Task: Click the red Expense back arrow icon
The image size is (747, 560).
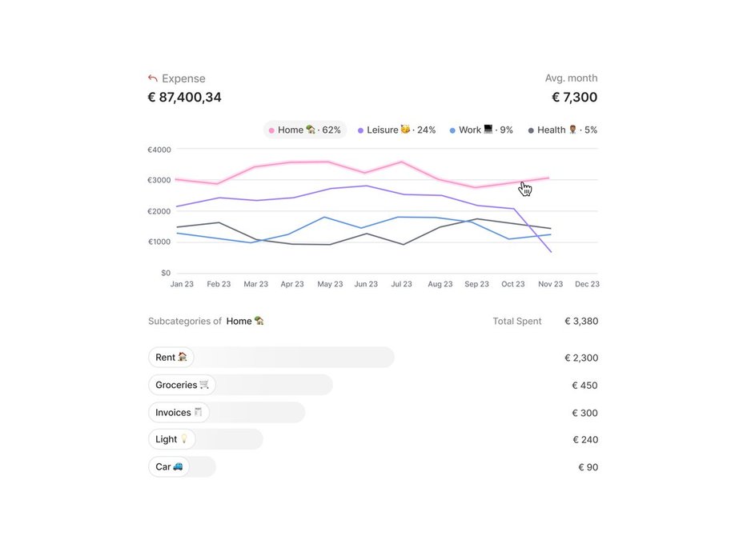Action: point(153,78)
